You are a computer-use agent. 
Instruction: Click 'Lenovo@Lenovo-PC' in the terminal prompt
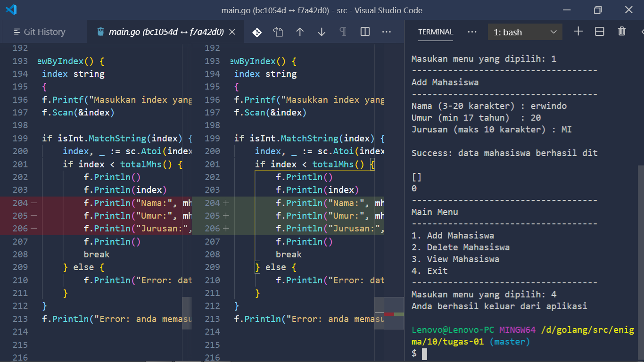tap(453, 330)
